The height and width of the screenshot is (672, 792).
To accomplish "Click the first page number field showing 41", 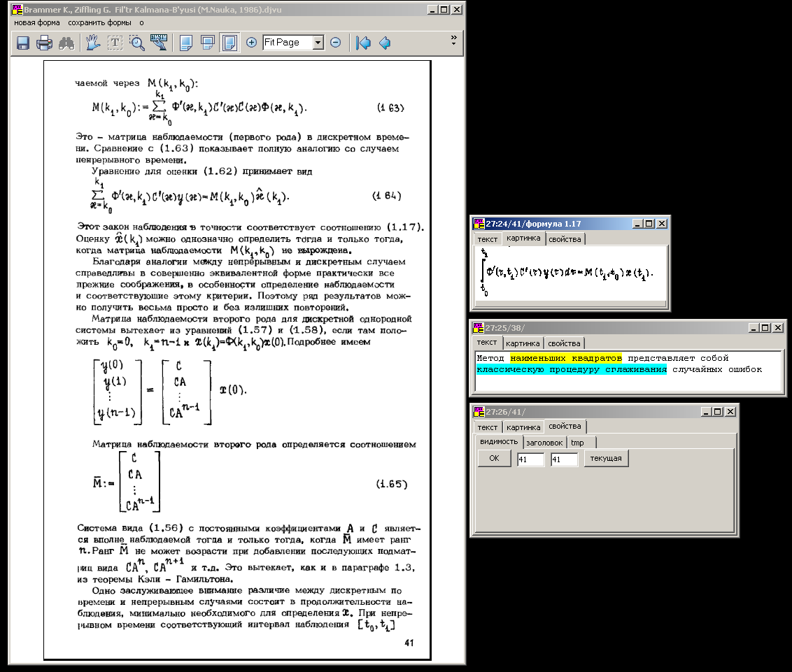I will (530, 459).
